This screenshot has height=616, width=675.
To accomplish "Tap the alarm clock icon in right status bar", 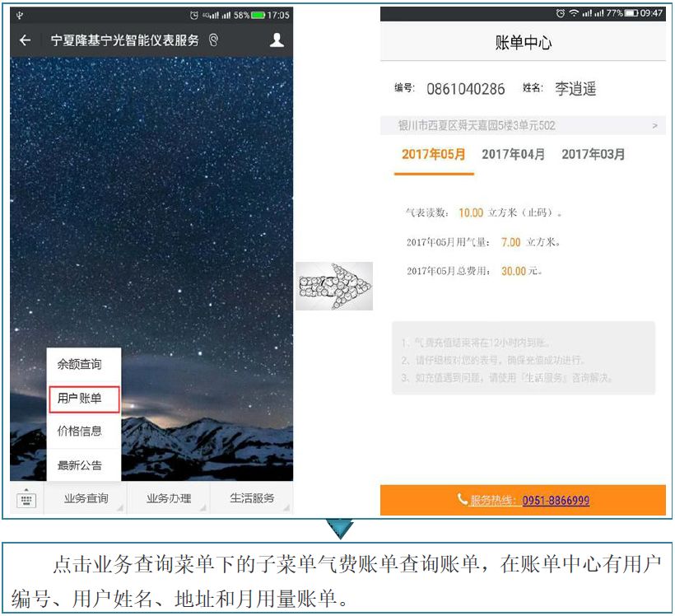I will click(560, 13).
